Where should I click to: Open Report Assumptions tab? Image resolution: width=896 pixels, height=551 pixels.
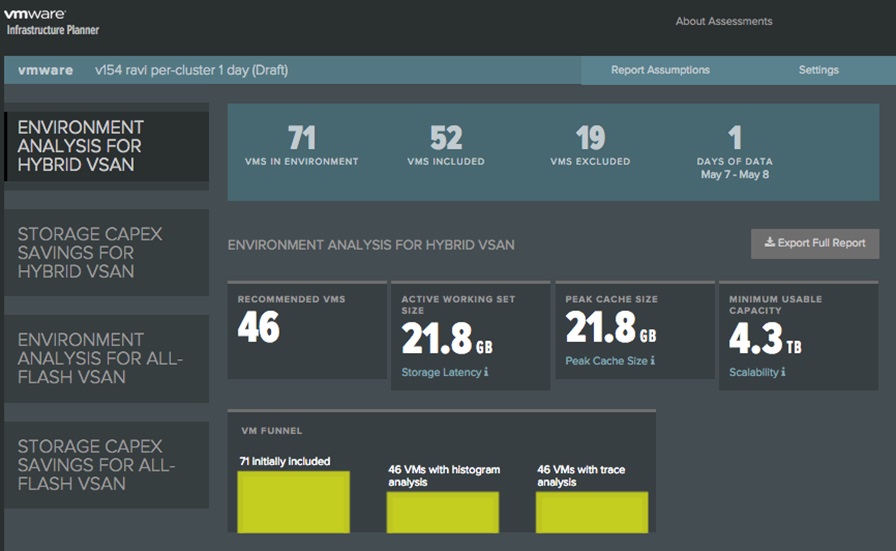pos(660,70)
